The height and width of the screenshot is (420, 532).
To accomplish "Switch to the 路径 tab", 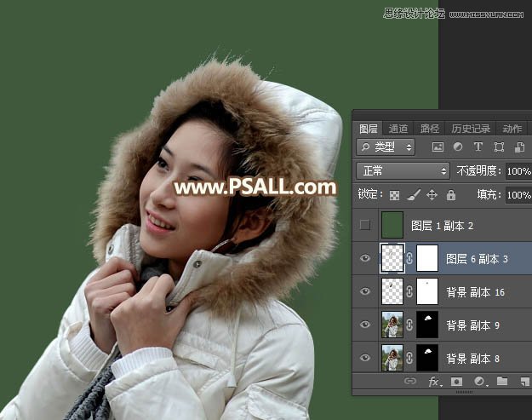I will point(429,129).
